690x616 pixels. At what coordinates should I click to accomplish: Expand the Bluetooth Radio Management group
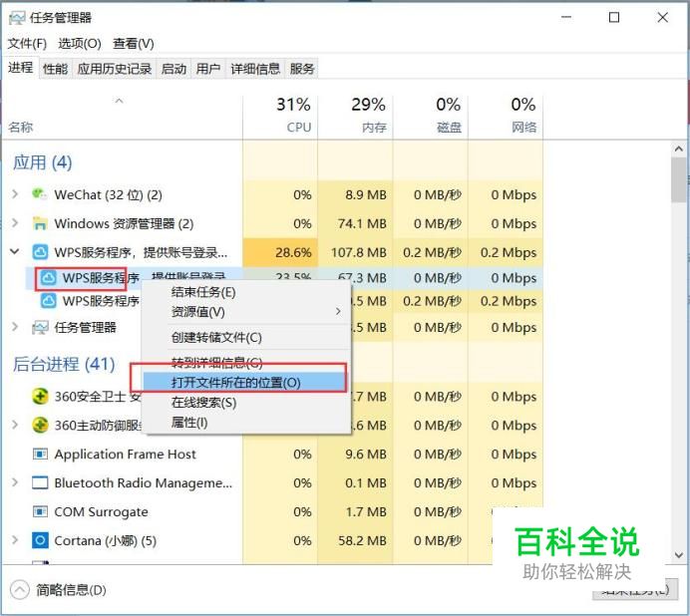[15, 482]
